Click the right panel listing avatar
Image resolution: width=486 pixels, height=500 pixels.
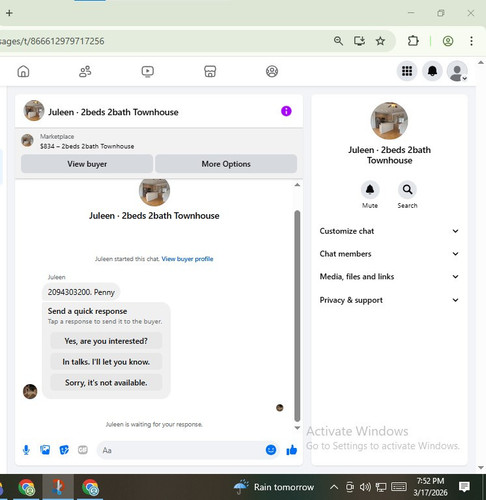click(x=389, y=121)
